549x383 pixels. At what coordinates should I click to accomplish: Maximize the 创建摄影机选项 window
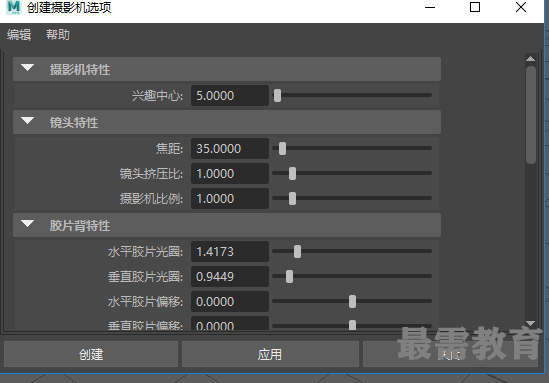[x=475, y=7]
